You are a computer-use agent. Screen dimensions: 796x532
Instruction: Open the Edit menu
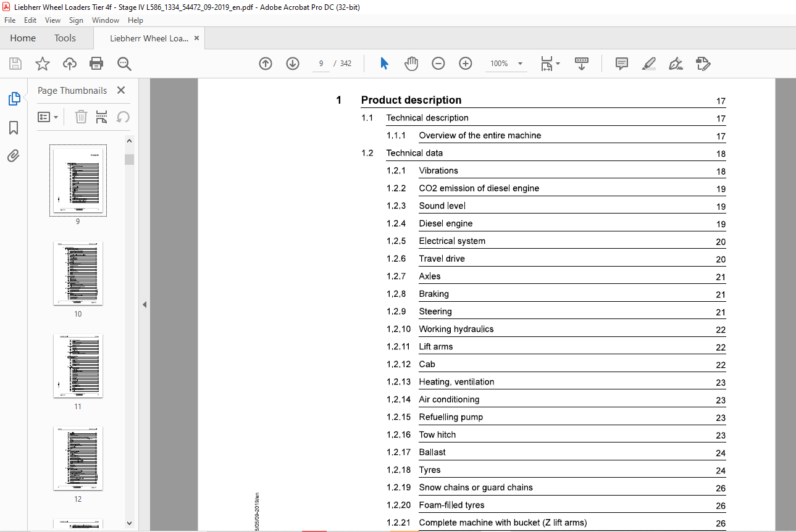click(x=30, y=20)
